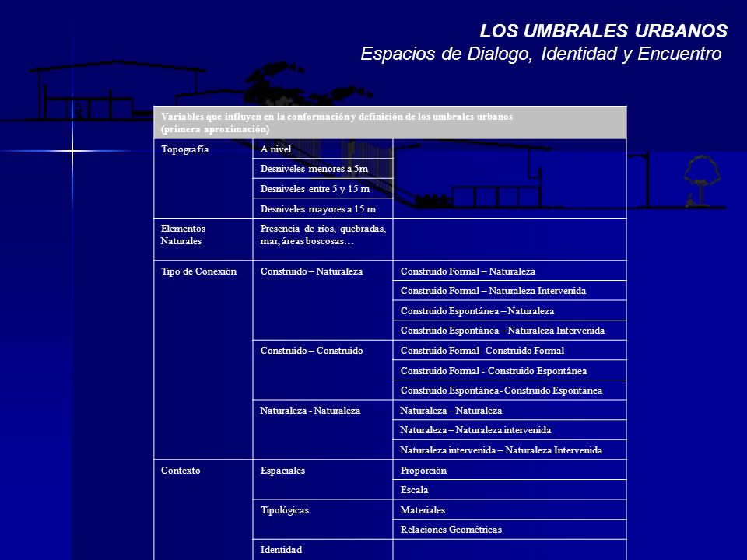Click 'Construido Formal - Construido Espontánea'
The width and height of the screenshot is (747, 560).
point(510,370)
